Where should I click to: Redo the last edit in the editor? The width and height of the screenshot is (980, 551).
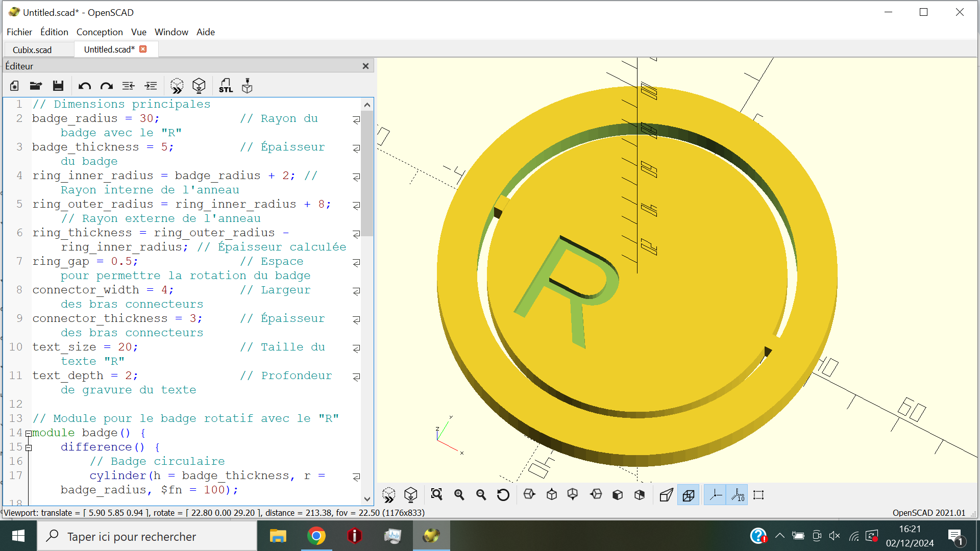click(x=107, y=86)
